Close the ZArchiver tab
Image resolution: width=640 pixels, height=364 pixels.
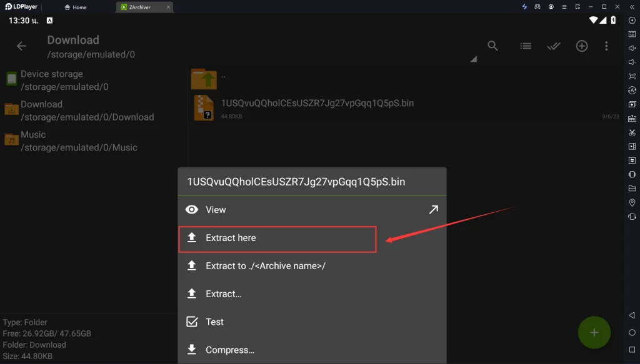click(x=168, y=7)
